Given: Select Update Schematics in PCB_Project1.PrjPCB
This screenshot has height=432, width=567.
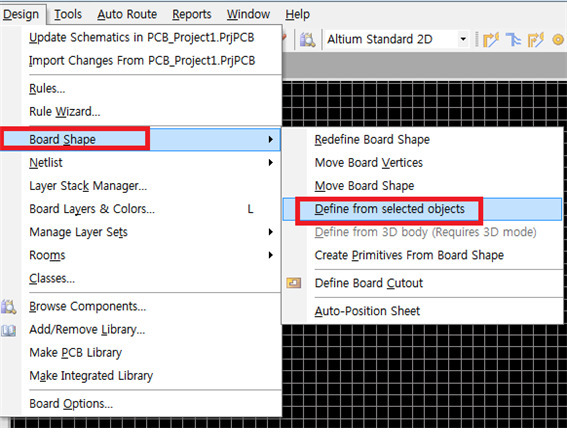Looking at the screenshot, I should [x=142, y=38].
